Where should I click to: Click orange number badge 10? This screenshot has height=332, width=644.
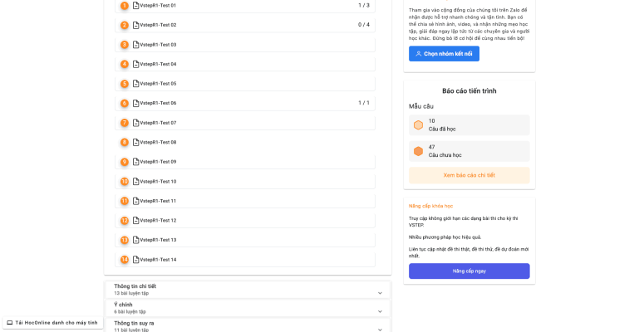125,182
